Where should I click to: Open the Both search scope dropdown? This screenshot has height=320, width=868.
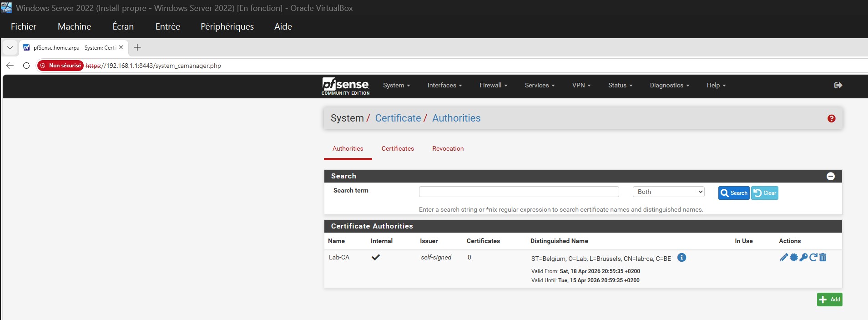pyautogui.click(x=668, y=192)
